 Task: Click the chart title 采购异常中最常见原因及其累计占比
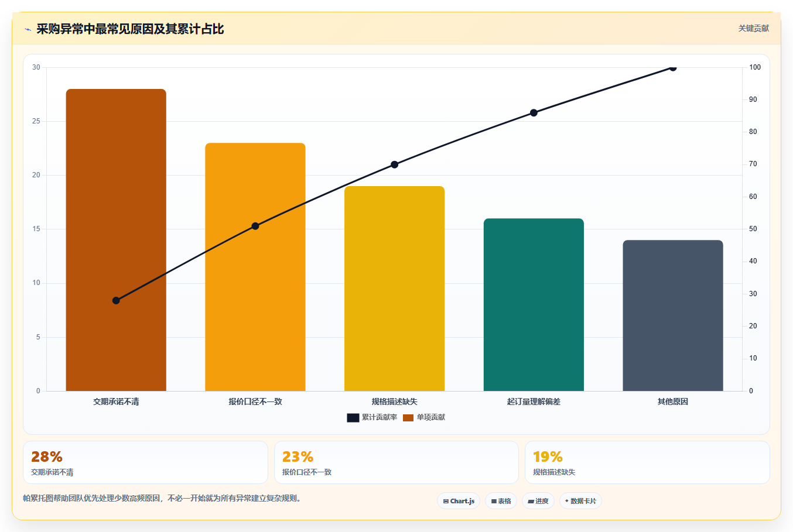click(x=130, y=29)
